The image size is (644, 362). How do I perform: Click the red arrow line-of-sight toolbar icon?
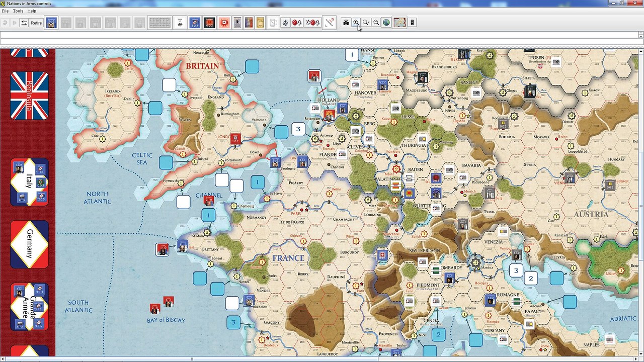click(x=329, y=23)
